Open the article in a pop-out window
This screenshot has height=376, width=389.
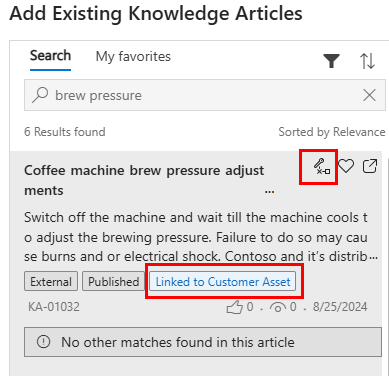[370, 166]
